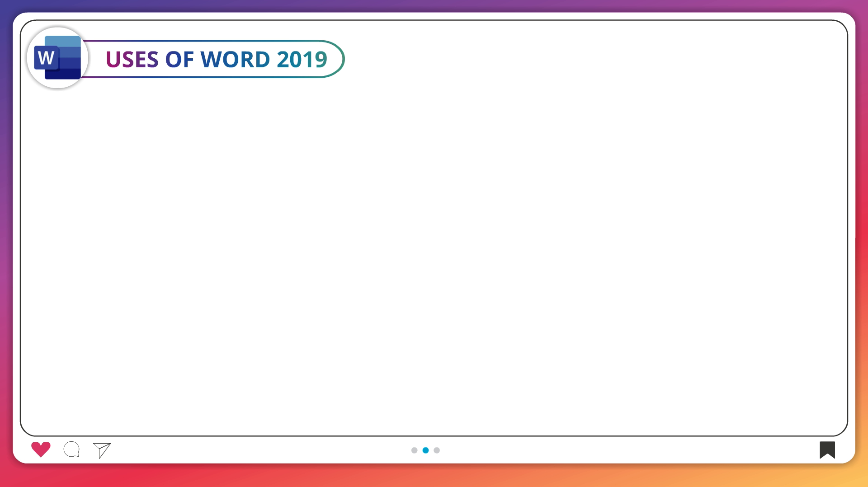Click the white W tile on the Word logo
The width and height of the screenshot is (868, 487).
[46, 58]
